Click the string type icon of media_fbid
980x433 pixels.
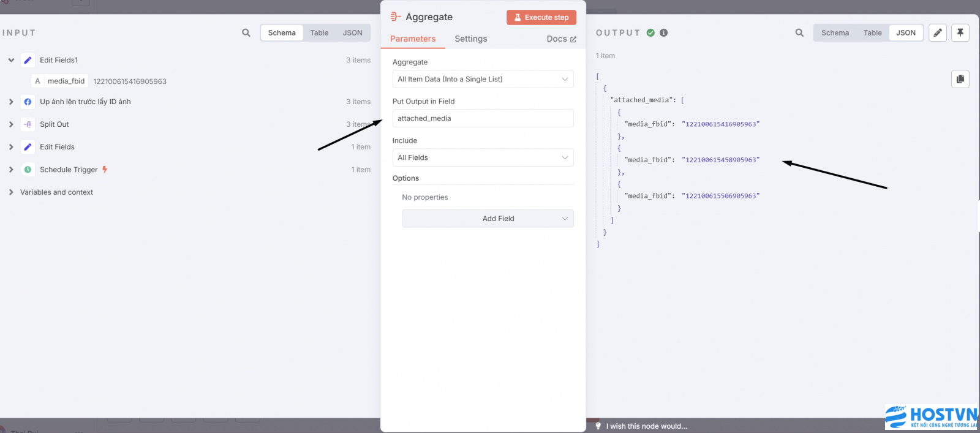point(37,81)
